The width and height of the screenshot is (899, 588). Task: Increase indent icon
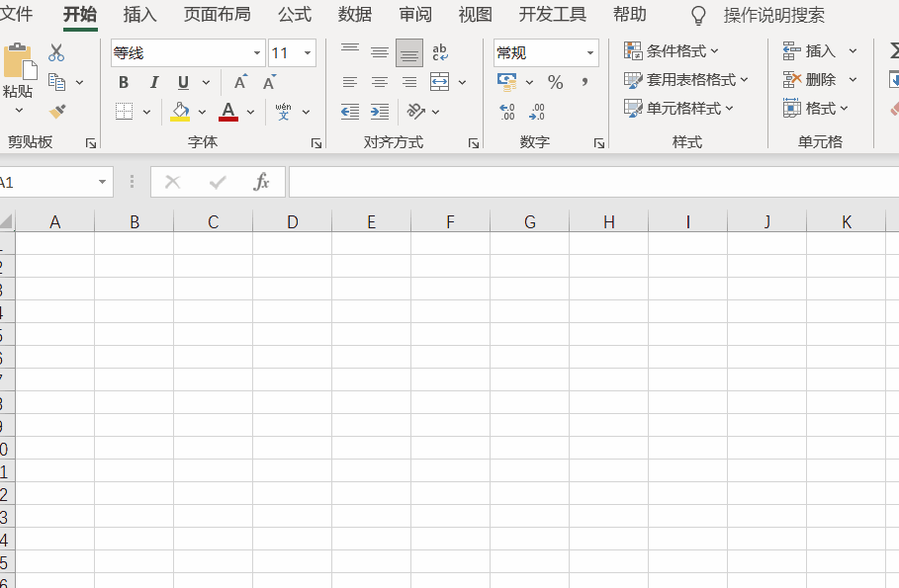click(x=380, y=112)
